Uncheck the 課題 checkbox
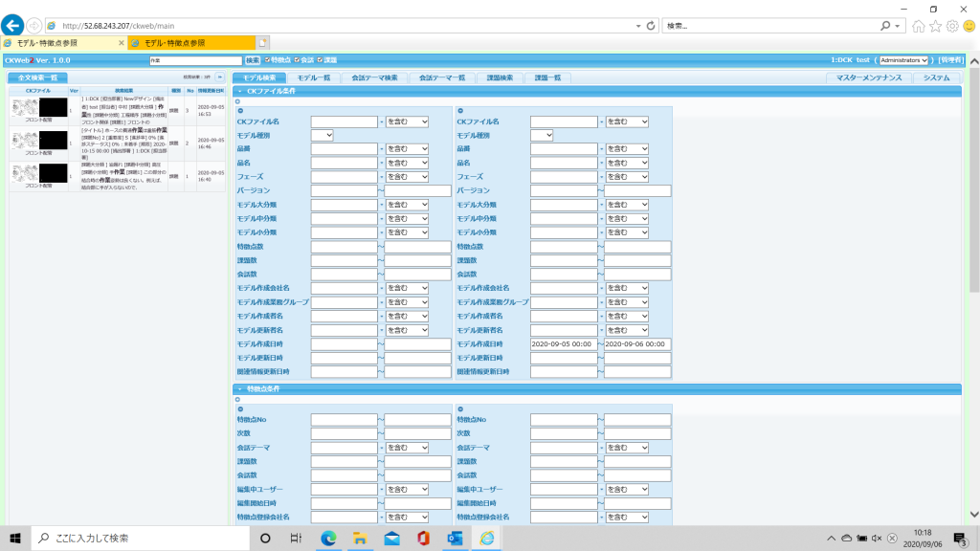This screenshot has height=551, width=980. click(320, 60)
